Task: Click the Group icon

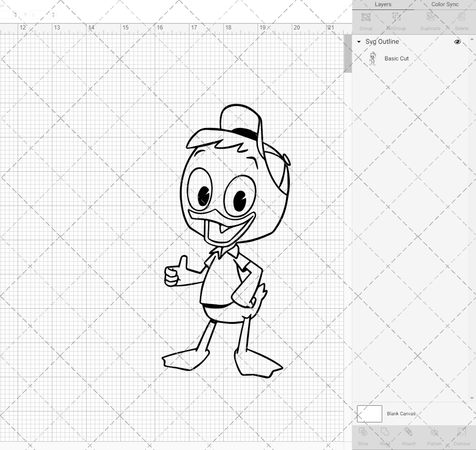Action: point(366,17)
